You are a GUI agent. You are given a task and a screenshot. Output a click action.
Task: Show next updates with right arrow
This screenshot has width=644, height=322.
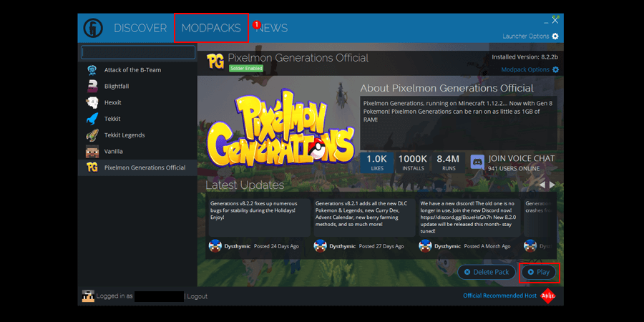pyautogui.click(x=552, y=185)
